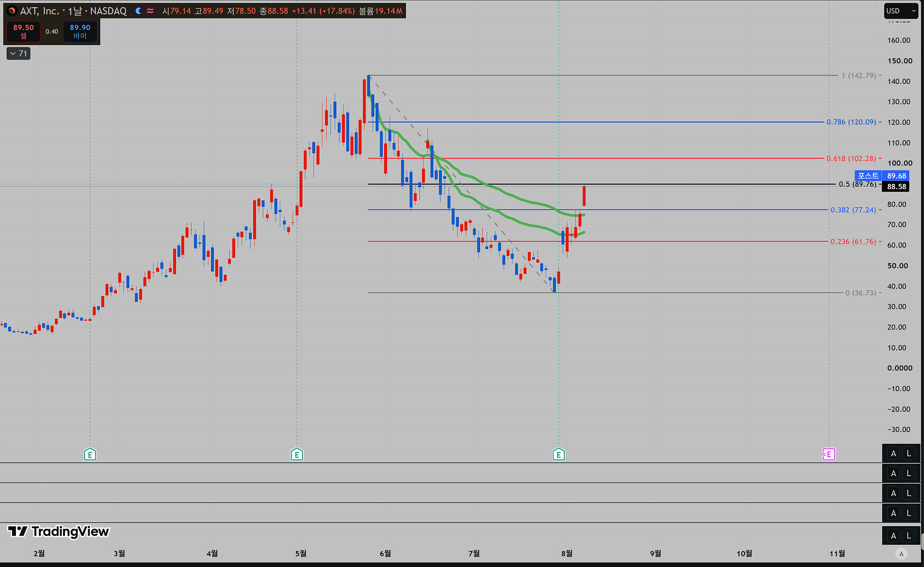
Task: Select the Fib level label 1 (142.79)
Action: tap(859, 76)
